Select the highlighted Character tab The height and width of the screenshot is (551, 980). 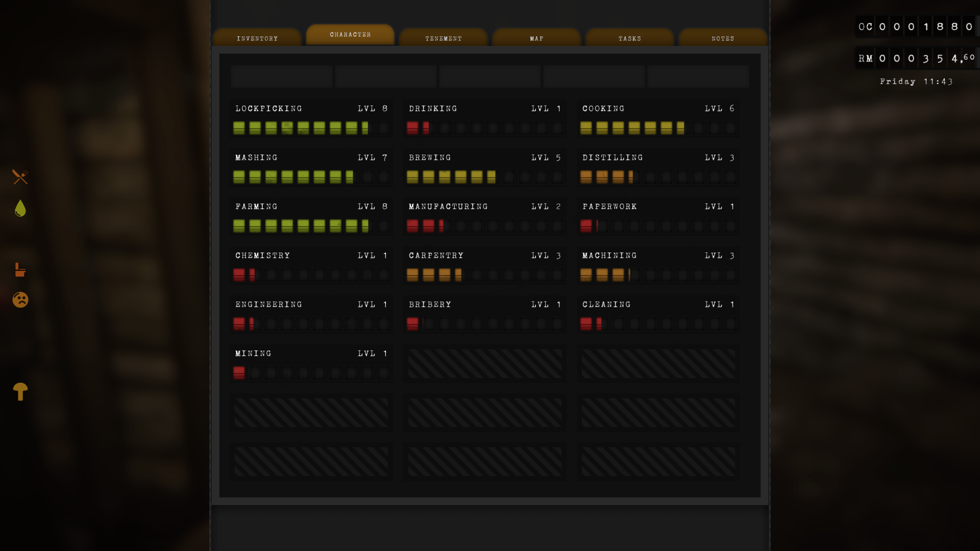[350, 34]
